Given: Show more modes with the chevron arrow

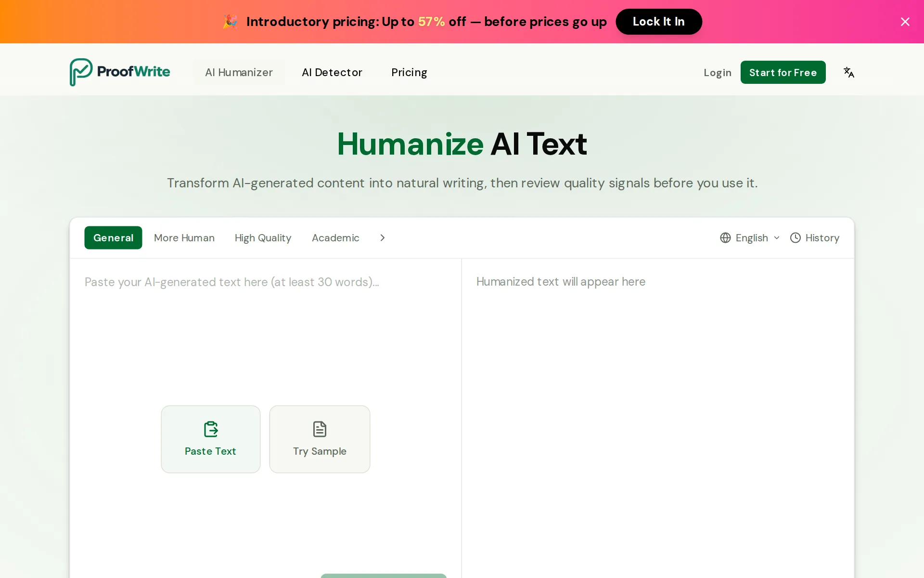Looking at the screenshot, I should (x=383, y=237).
